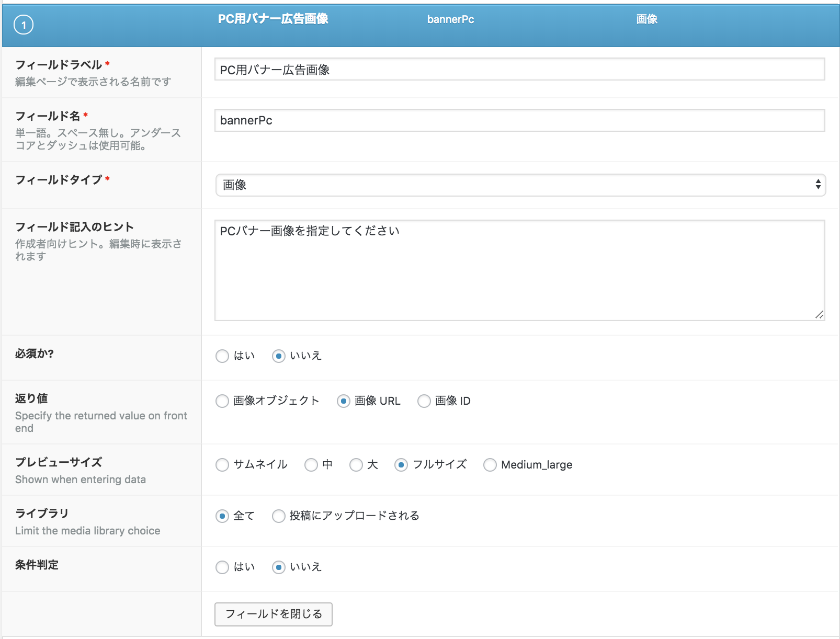Click description 編集ページで表示される名前です

tap(93, 82)
